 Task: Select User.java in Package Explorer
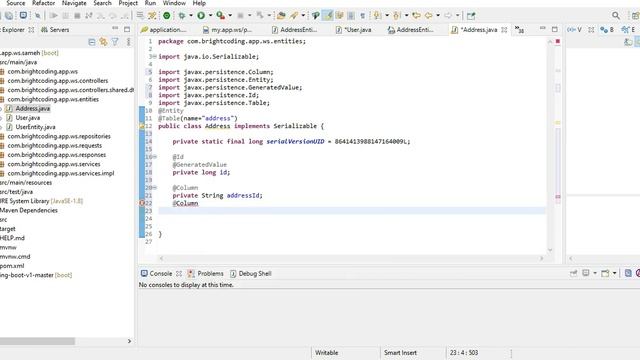(x=27, y=118)
